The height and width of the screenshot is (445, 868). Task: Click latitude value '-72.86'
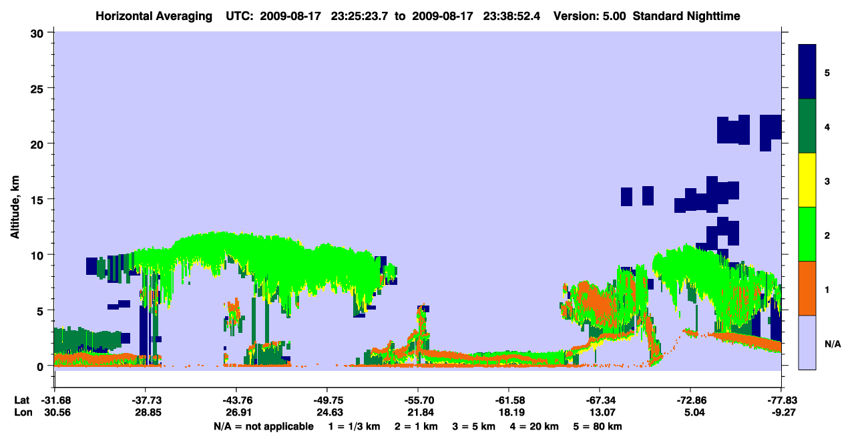pos(690,400)
